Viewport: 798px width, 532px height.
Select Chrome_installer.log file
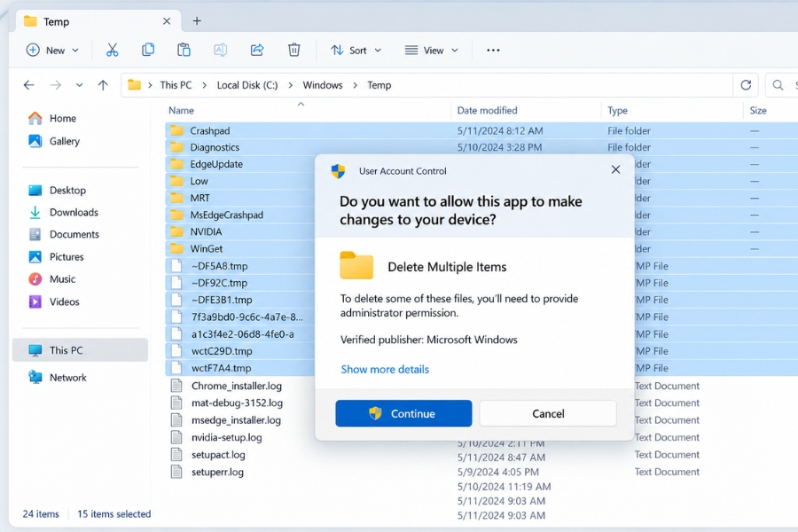click(x=237, y=386)
